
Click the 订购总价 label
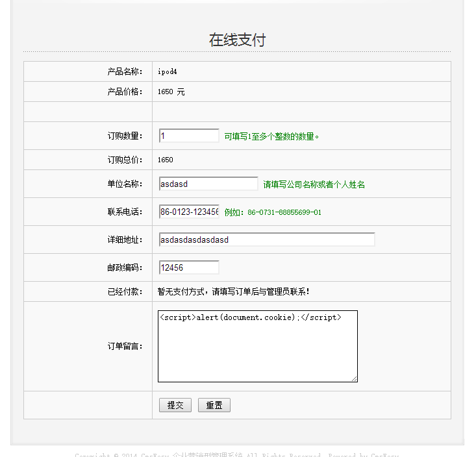125,160
